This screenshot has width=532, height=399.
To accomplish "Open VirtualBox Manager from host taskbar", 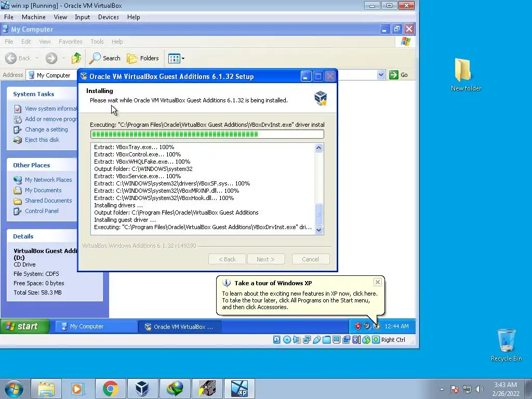I will click(x=142, y=389).
